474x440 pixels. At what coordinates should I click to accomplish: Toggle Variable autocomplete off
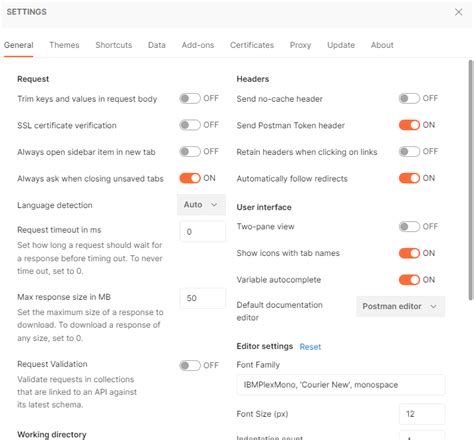click(x=409, y=280)
